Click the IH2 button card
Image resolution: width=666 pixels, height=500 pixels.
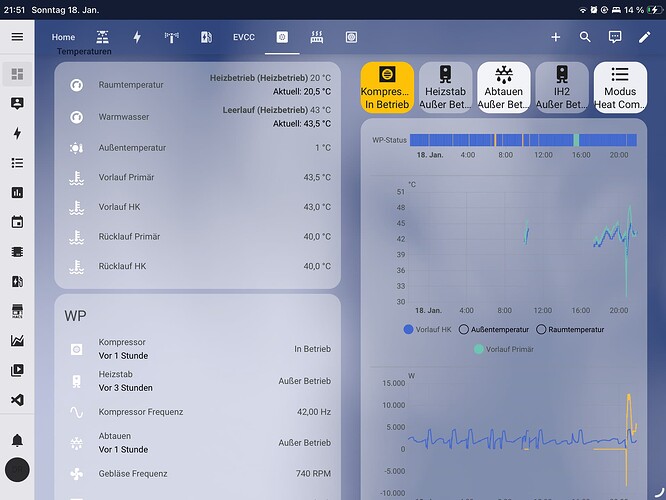tap(562, 88)
